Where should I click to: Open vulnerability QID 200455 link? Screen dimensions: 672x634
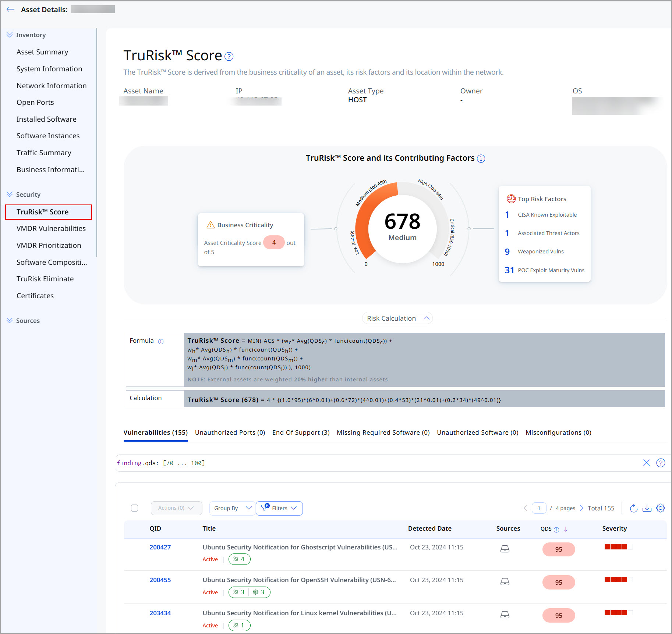tap(160, 580)
